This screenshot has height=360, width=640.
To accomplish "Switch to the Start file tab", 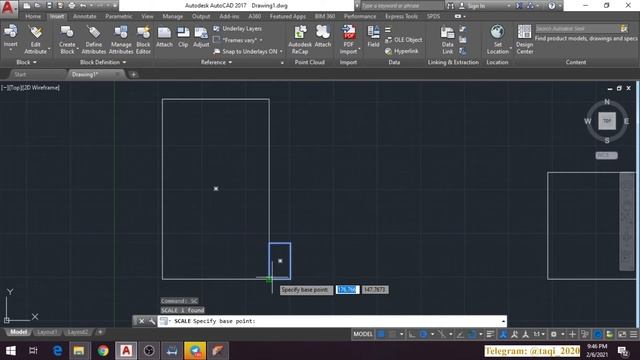I will click(20, 74).
